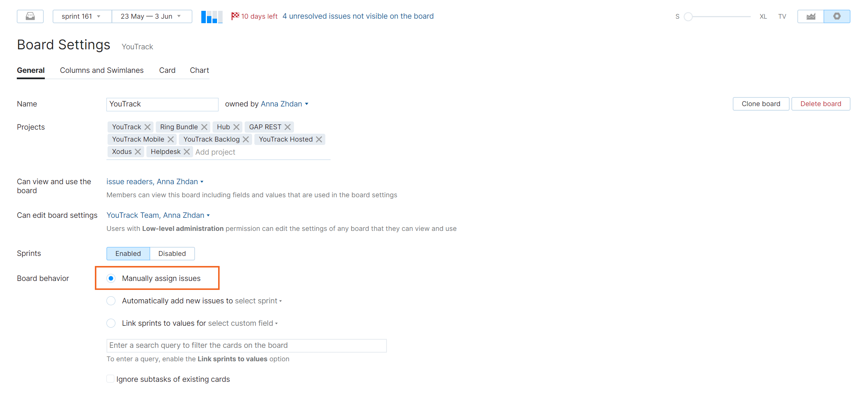Expand the 23 May — 3 Jun date dropdown
Image resolution: width=868 pixels, height=396 pixels.
click(x=151, y=16)
